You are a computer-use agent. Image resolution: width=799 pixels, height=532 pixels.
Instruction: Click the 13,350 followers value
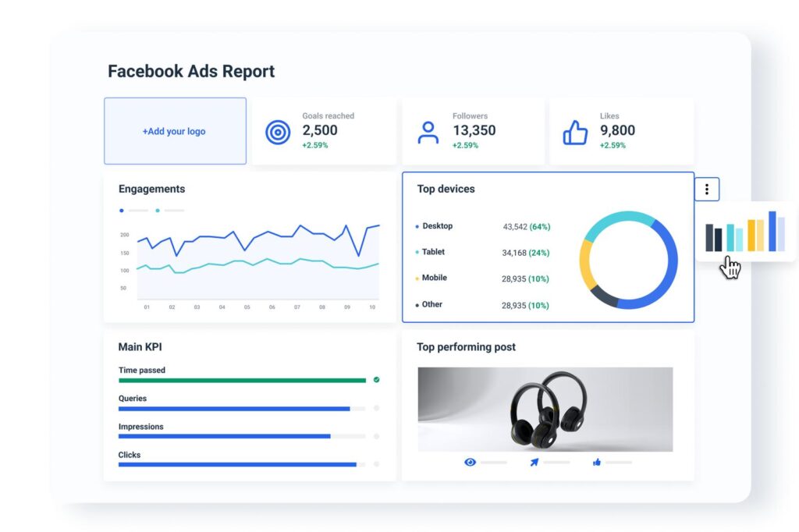pyautogui.click(x=474, y=130)
